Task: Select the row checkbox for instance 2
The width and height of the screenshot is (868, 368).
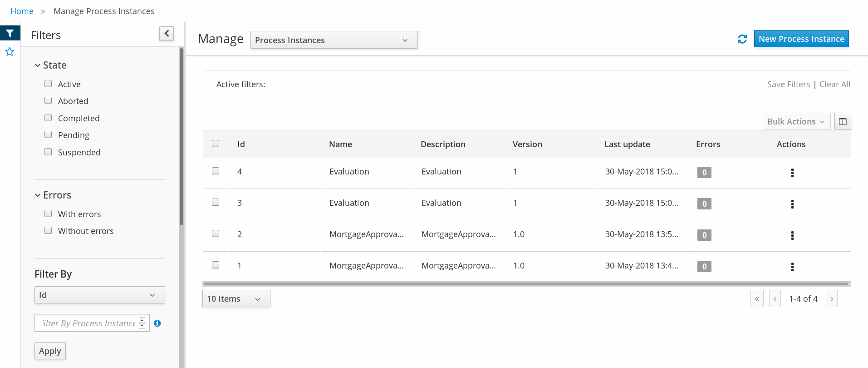Action: 216,234
